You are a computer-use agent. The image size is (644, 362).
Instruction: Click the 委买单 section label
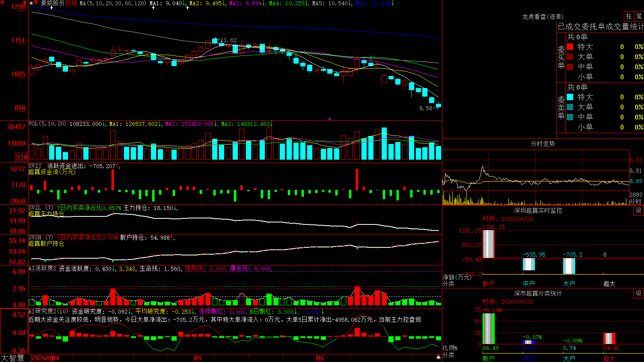click(561, 58)
